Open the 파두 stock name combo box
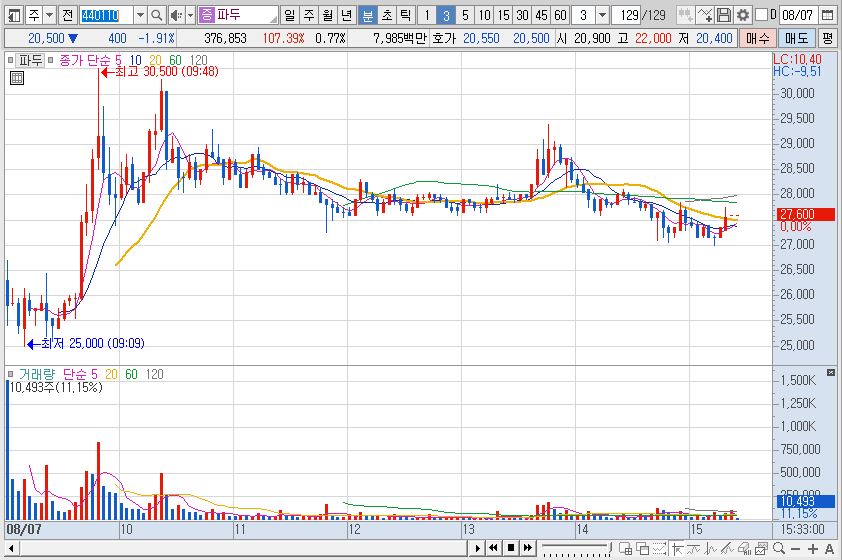 point(238,15)
